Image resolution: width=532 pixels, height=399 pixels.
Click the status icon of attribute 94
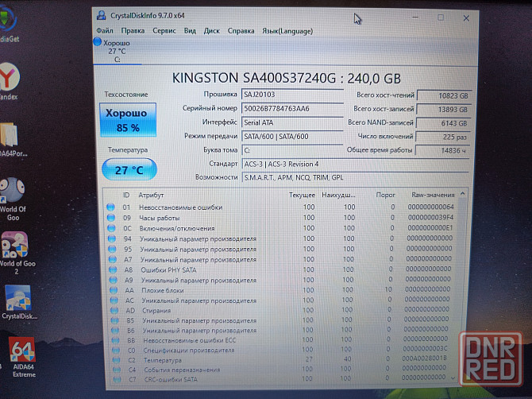click(112, 238)
